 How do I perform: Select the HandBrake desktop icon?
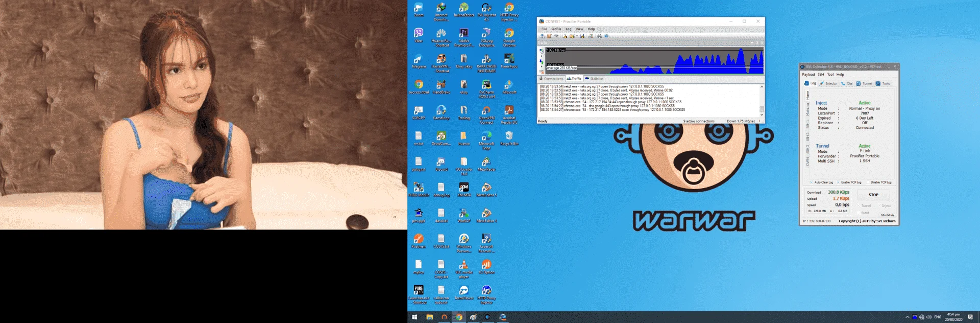(x=441, y=87)
